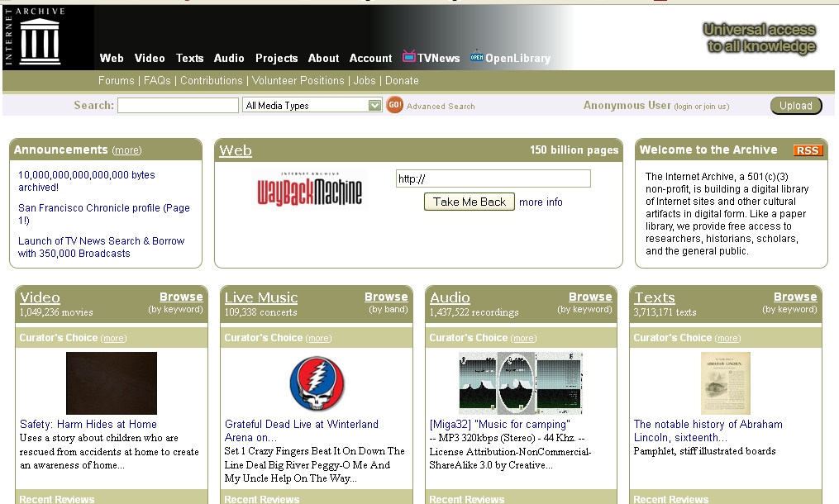Click the Take Me Back button

point(470,202)
